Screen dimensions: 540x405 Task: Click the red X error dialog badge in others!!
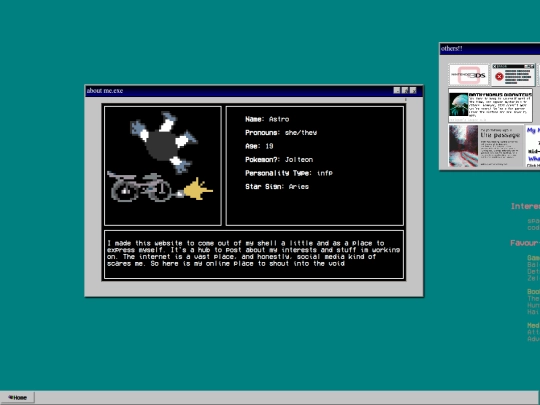tap(513, 75)
